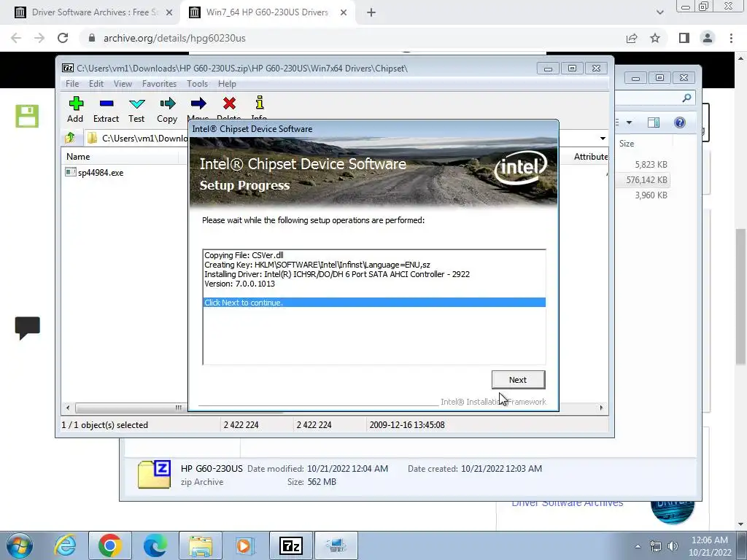Select 'Click Next to continue.' highlighted line
This screenshot has height=560, width=747.
pyautogui.click(x=374, y=303)
